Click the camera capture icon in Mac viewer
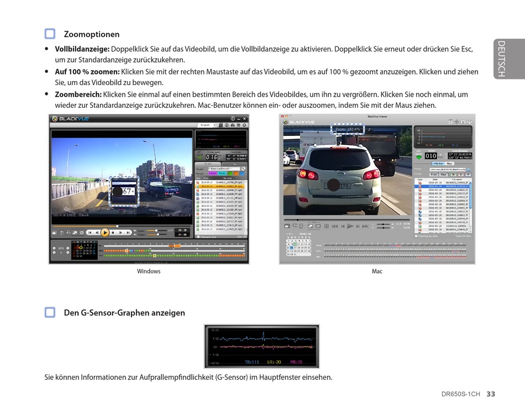 (x=463, y=122)
